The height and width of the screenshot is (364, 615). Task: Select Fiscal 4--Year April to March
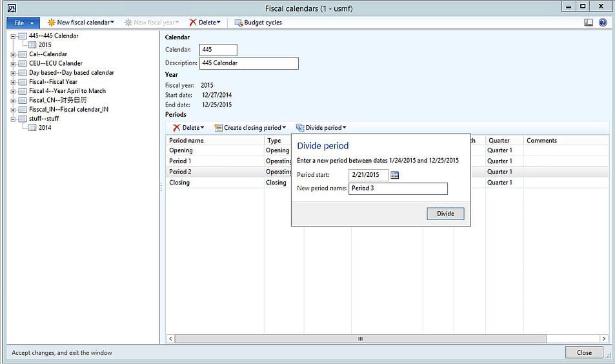click(67, 91)
